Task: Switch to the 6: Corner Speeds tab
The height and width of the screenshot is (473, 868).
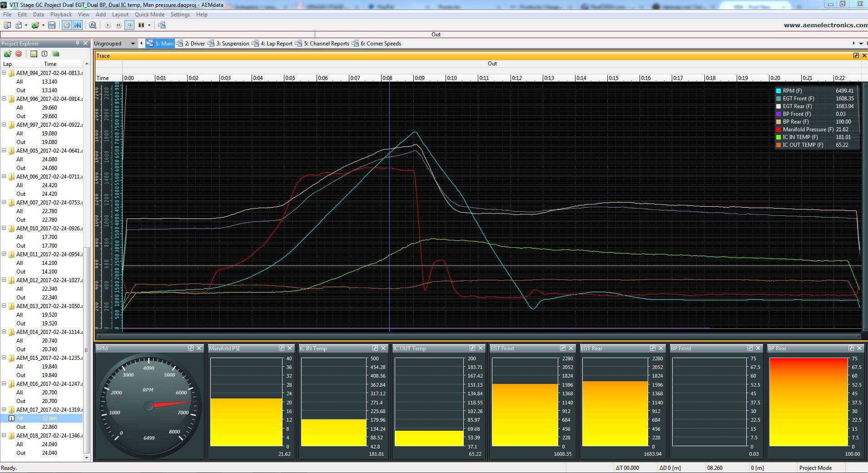Action: click(x=377, y=44)
